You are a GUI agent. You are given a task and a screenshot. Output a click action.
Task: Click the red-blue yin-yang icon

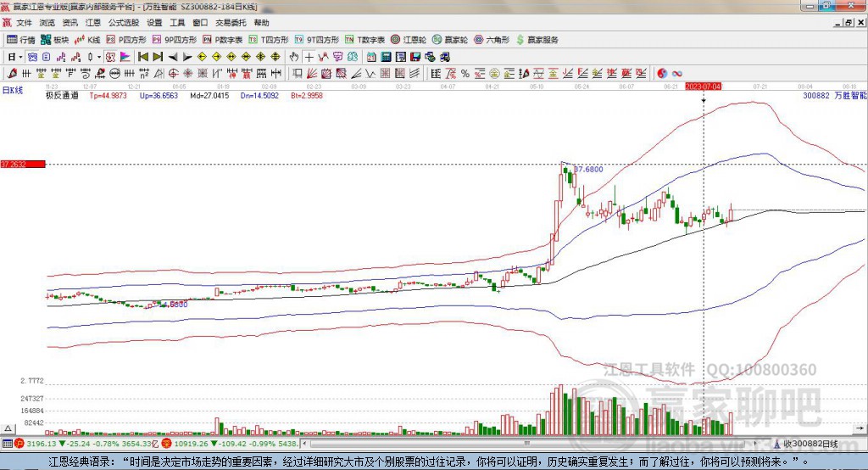click(x=662, y=73)
